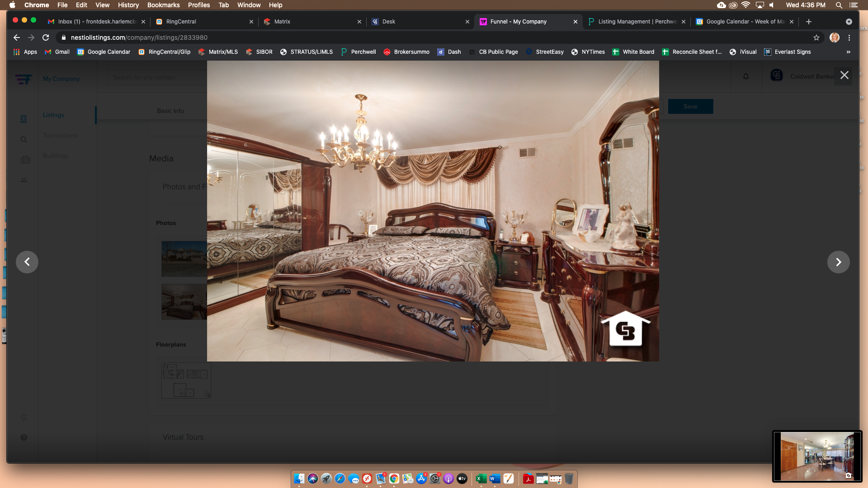868x488 pixels.
Task: Reload the current page
Action: click(46, 38)
